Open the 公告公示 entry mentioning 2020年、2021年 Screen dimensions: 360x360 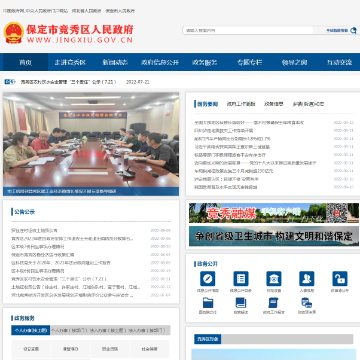pyautogui.click(x=61, y=263)
